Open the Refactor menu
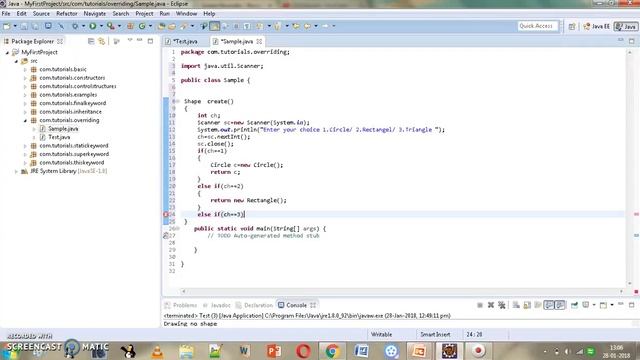640x360 pixels. (67, 13)
